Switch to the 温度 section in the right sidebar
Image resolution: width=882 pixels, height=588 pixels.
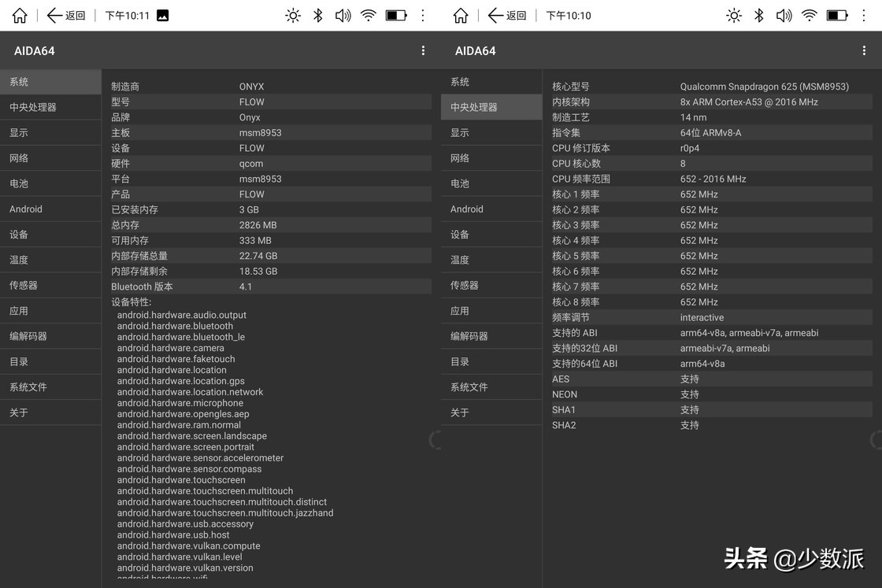click(491, 260)
